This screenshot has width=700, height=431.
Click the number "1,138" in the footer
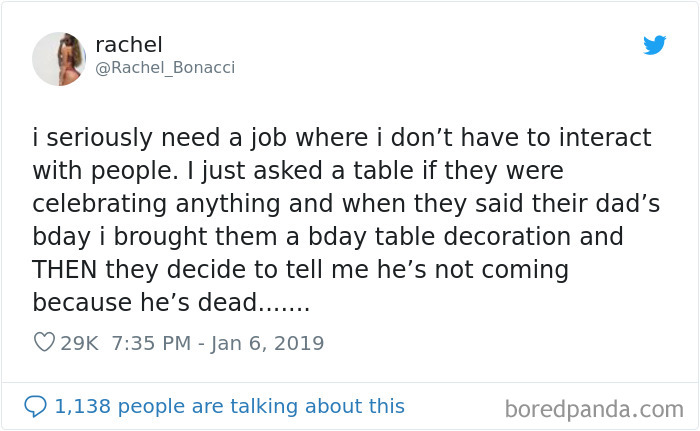tap(82, 406)
